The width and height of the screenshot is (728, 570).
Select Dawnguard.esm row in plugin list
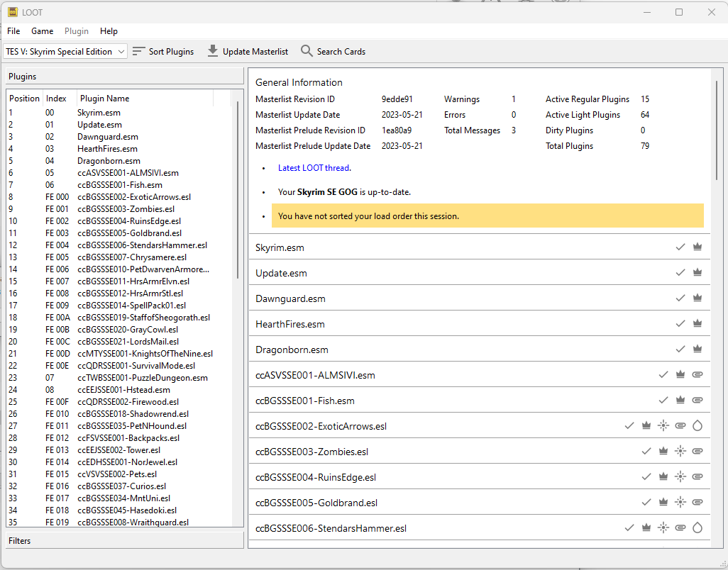tap(119, 137)
